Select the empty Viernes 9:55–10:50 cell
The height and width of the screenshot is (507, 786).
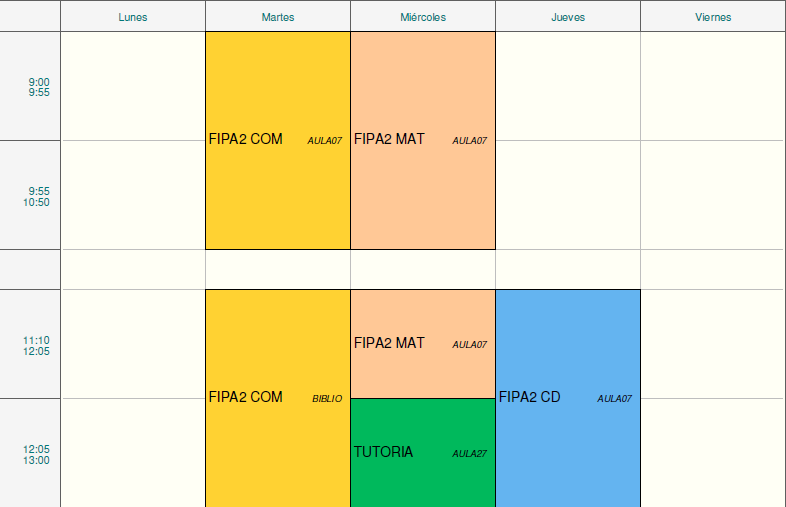pyautogui.click(x=712, y=196)
